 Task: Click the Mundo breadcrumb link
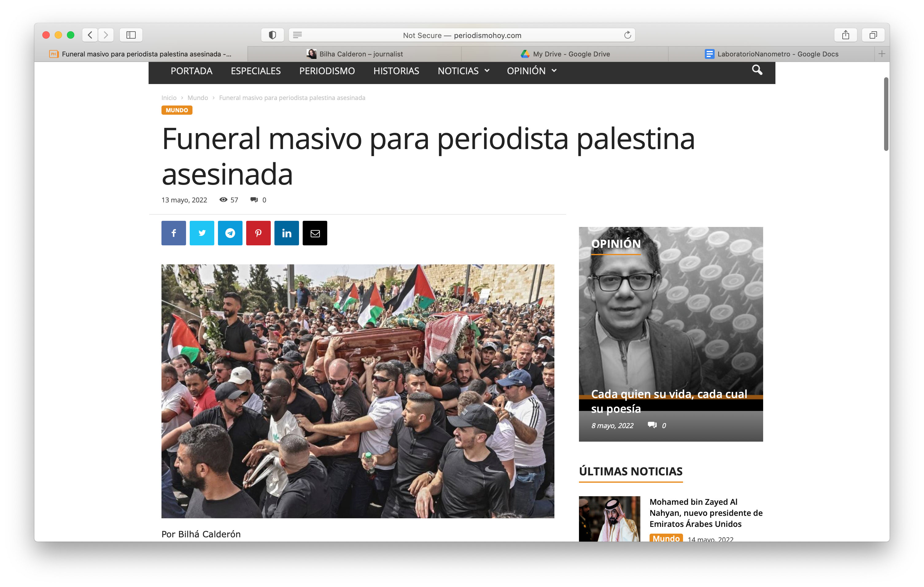198,98
